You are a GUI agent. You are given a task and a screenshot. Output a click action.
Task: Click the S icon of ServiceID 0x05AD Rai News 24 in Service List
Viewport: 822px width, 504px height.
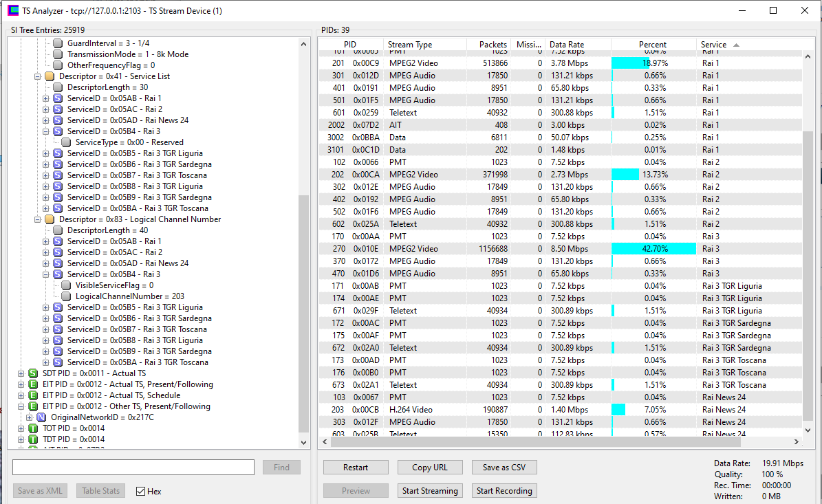pyautogui.click(x=58, y=120)
